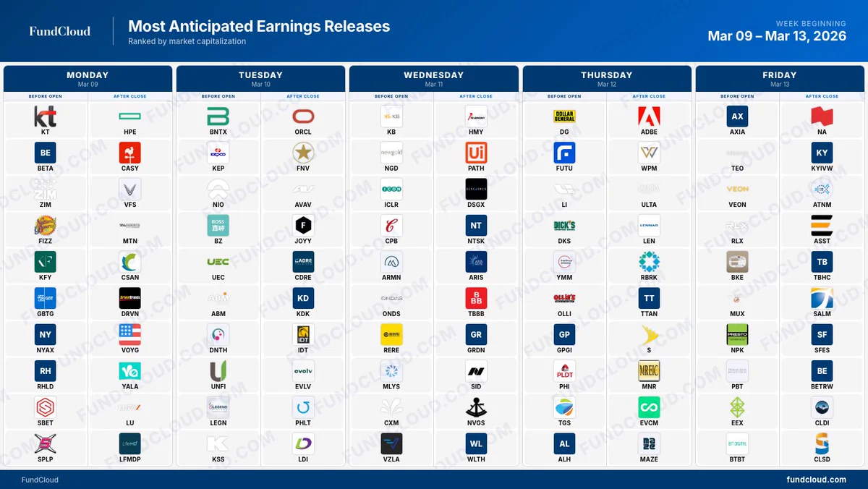Click the TTAN ticker tile
The height and width of the screenshot is (489, 868).
pyautogui.click(x=649, y=302)
